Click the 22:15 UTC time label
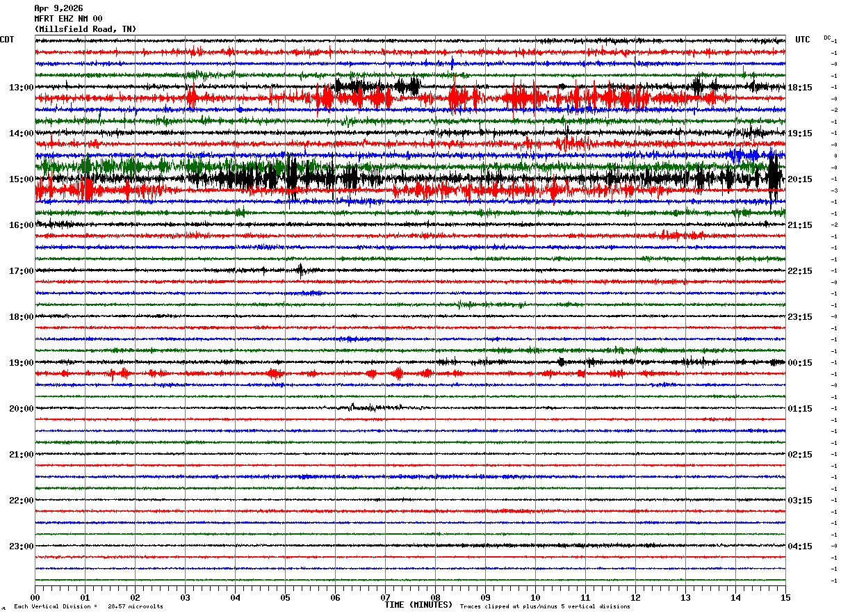The width and height of the screenshot is (841, 616). tap(800, 271)
